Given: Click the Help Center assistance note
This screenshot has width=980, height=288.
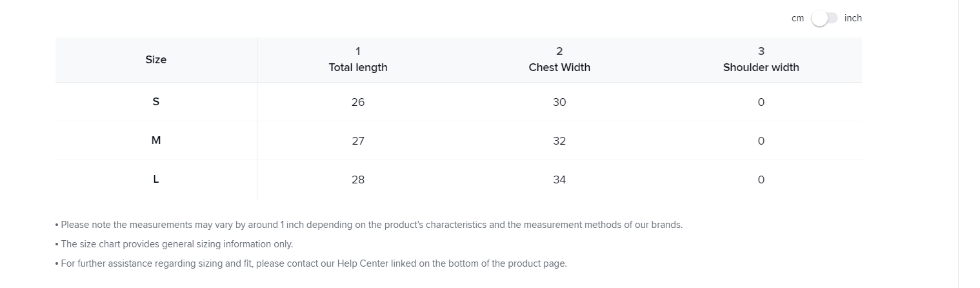Looking at the screenshot, I should (311, 263).
